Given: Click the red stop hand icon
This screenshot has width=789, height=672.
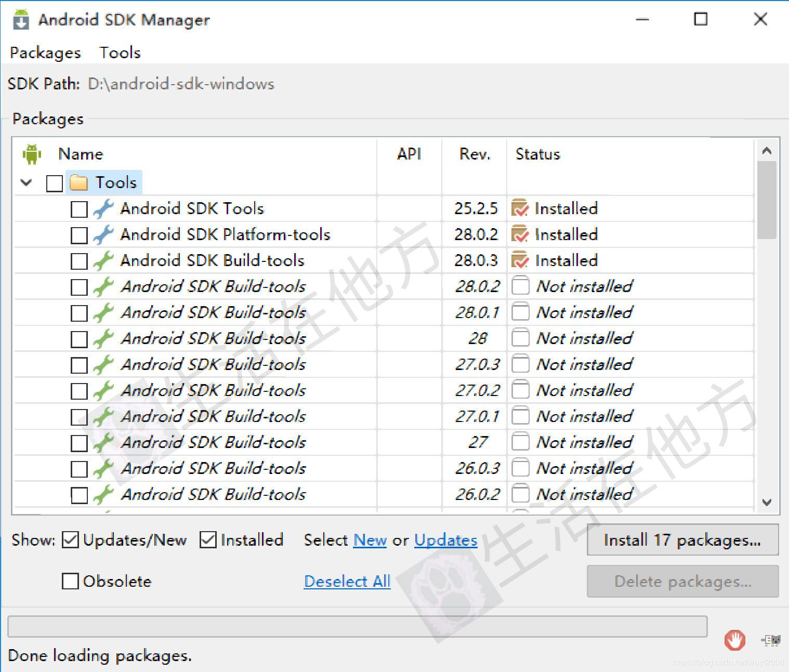Looking at the screenshot, I should click(734, 640).
